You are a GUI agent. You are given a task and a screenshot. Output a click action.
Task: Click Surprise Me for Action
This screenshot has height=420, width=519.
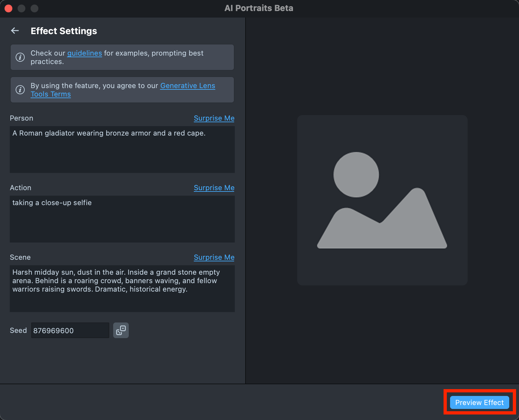point(214,188)
